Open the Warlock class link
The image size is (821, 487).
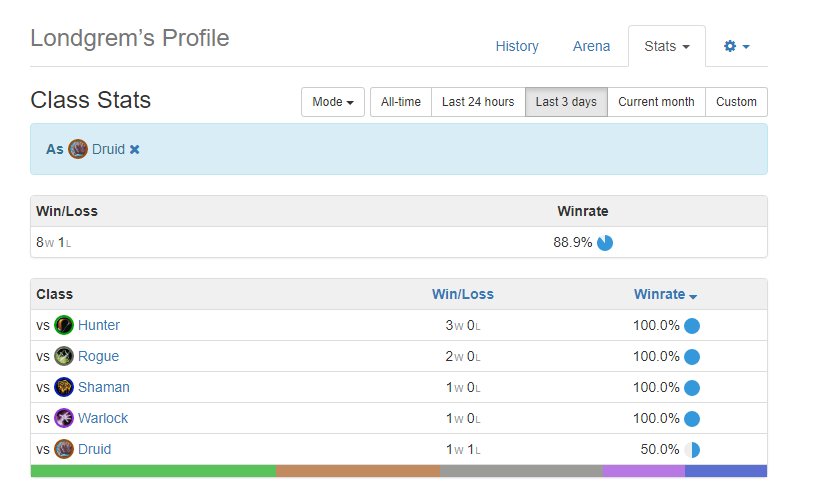103,418
